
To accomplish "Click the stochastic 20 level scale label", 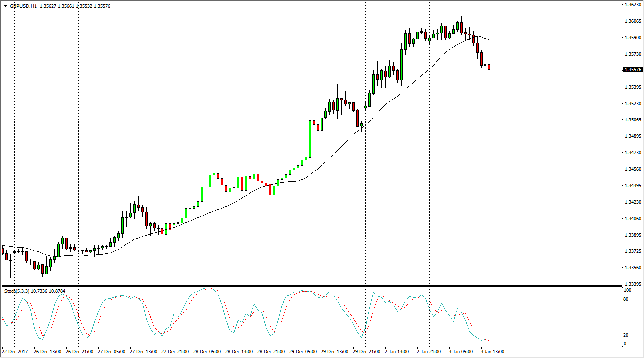I will [627, 335].
